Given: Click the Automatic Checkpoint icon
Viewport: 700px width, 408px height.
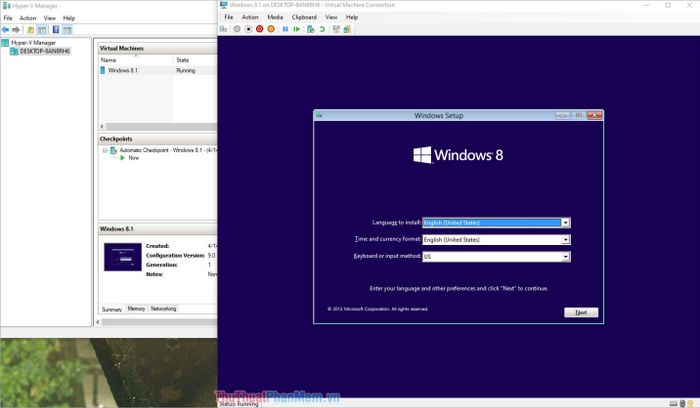Looking at the screenshot, I should click(113, 150).
